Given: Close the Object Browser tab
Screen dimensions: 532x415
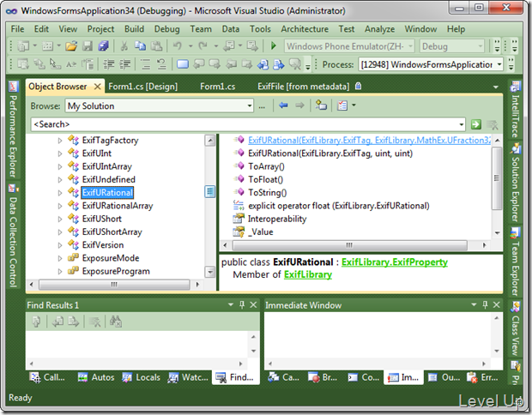Looking at the screenshot, I should (97, 87).
